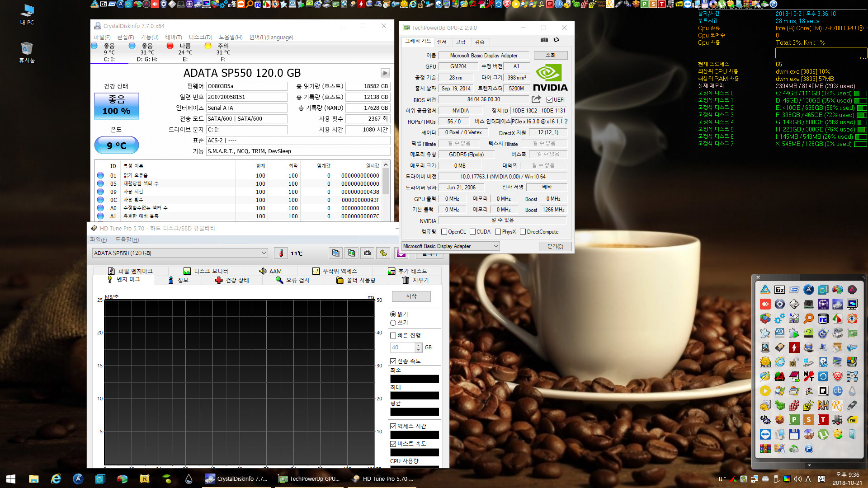The width and height of the screenshot is (868, 488).
Task: Open 오류 검사 tab in HD Tune
Action: (x=292, y=280)
